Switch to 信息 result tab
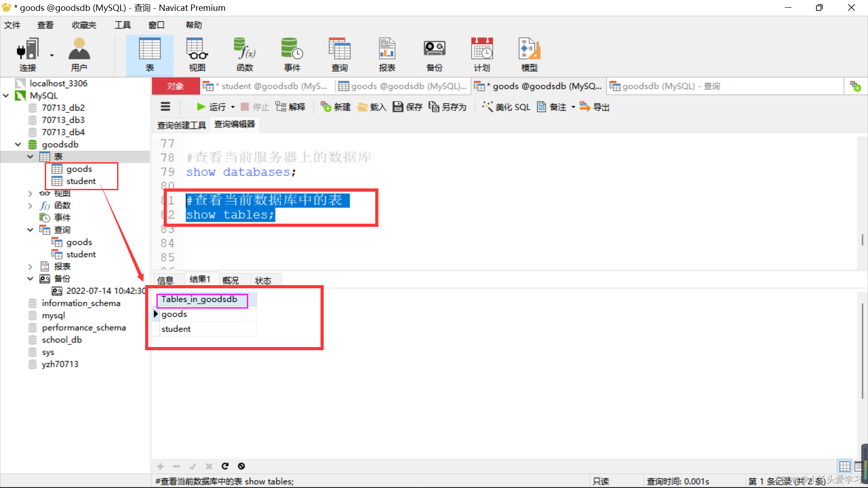Screen dimensions: 868x488 [165, 280]
